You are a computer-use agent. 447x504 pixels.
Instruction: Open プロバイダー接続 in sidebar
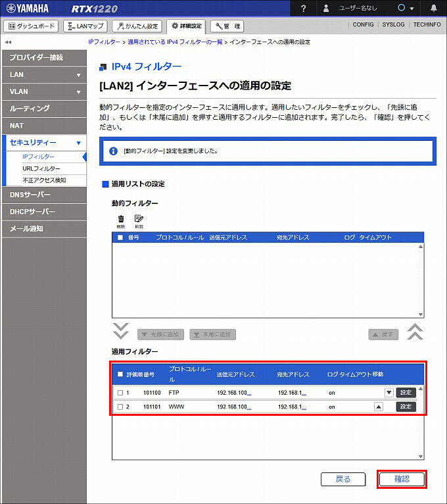point(44,58)
